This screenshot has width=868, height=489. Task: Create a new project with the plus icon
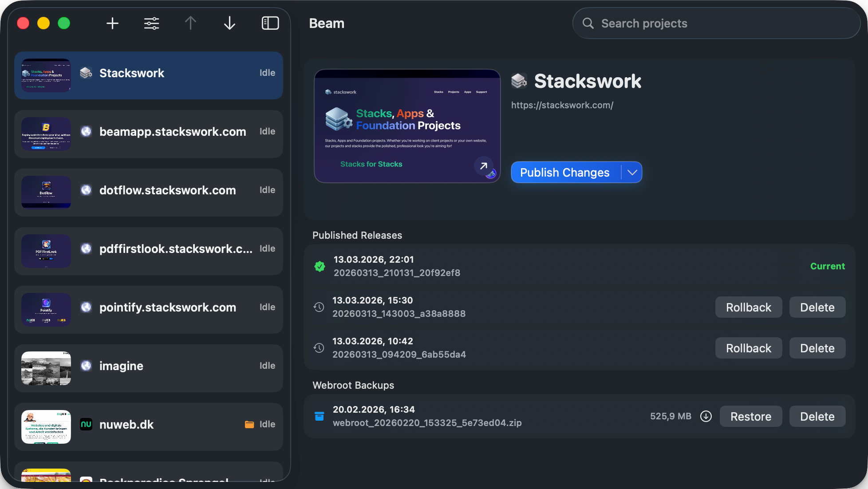tap(112, 23)
